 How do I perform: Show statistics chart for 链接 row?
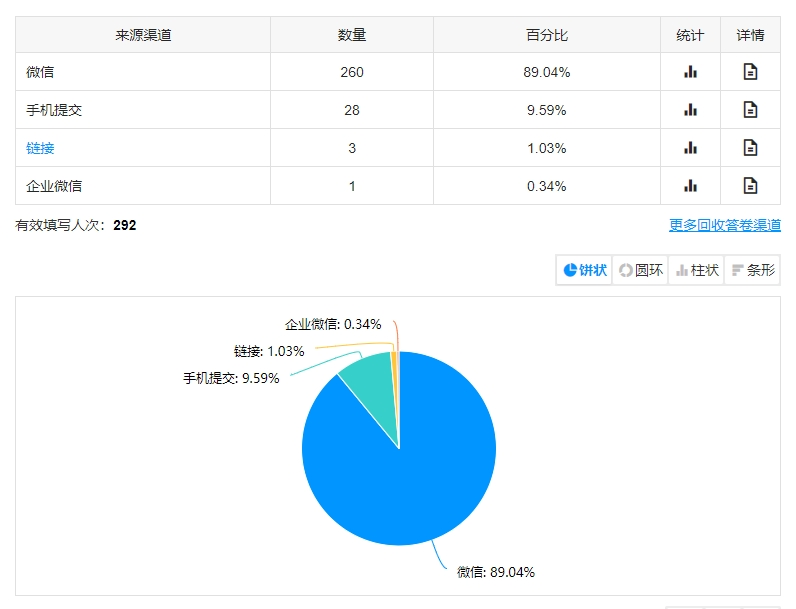(690, 148)
